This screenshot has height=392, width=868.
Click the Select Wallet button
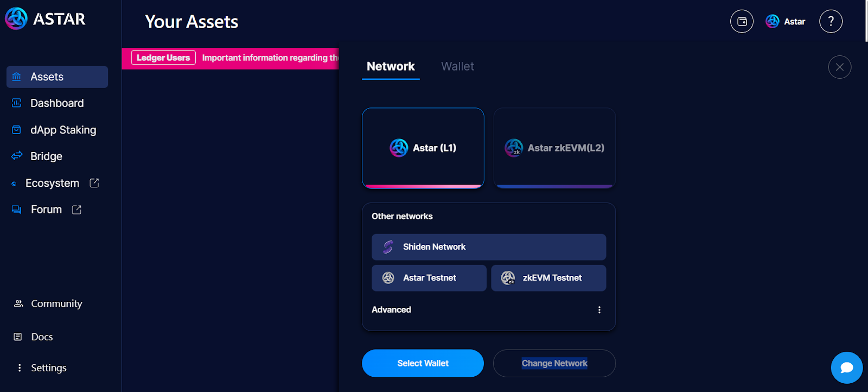point(423,363)
